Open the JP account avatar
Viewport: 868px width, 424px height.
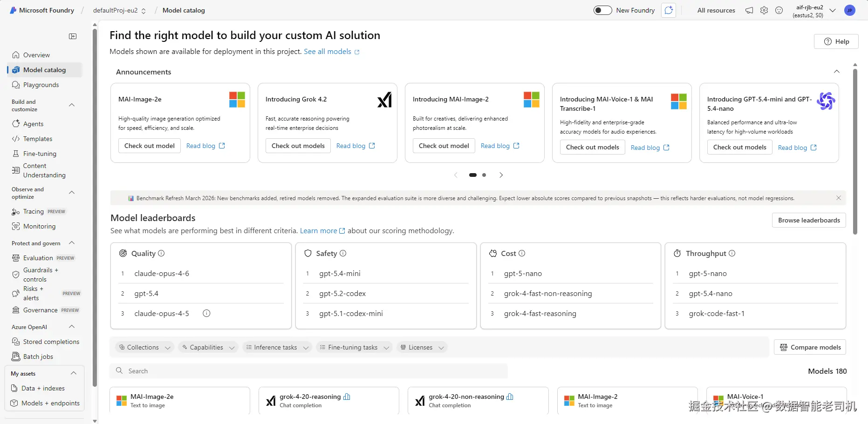point(850,10)
